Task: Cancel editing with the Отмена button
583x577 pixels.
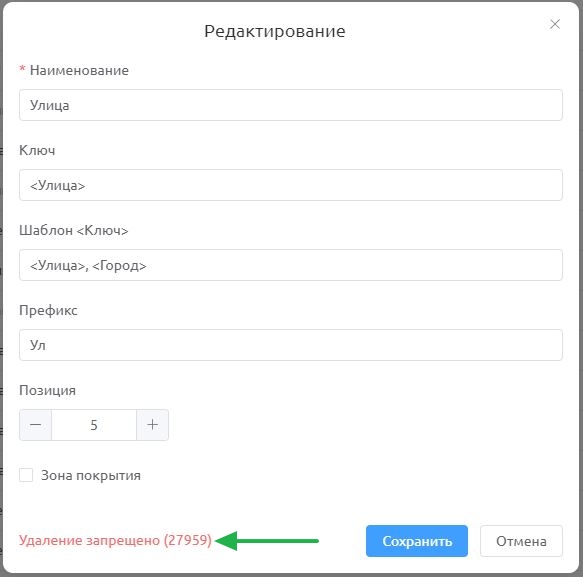Action: click(x=521, y=541)
